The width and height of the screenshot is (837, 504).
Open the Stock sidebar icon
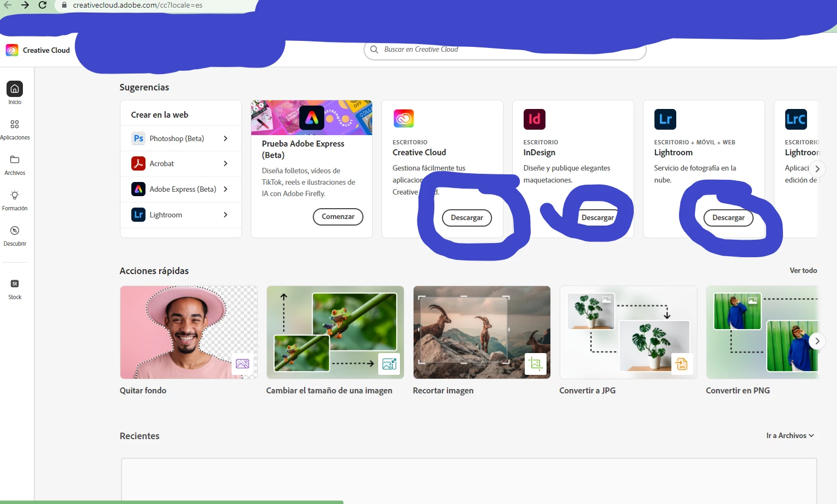click(15, 283)
